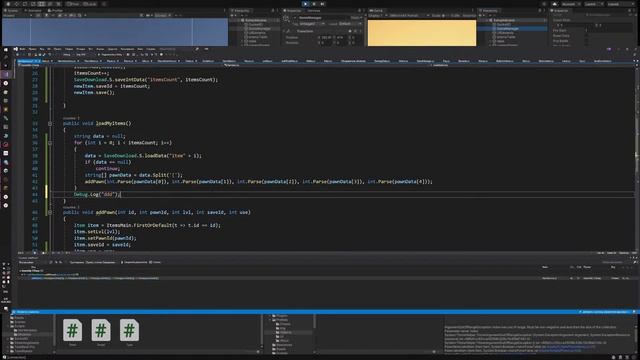Open the Unity cloud services icon
The width and height of the screenshot is (640, 360).
[x=554, y=4]
